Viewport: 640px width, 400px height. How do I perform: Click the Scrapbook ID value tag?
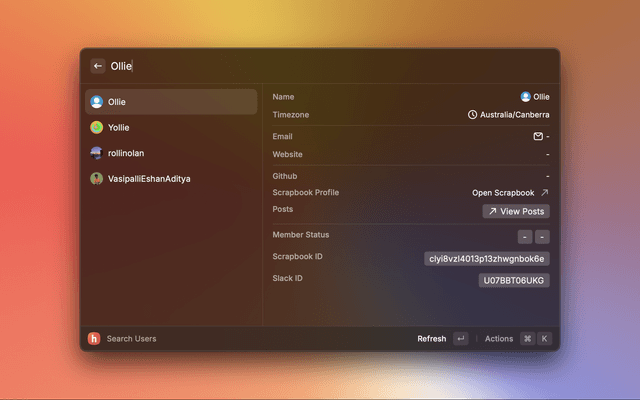coord(487,258)
